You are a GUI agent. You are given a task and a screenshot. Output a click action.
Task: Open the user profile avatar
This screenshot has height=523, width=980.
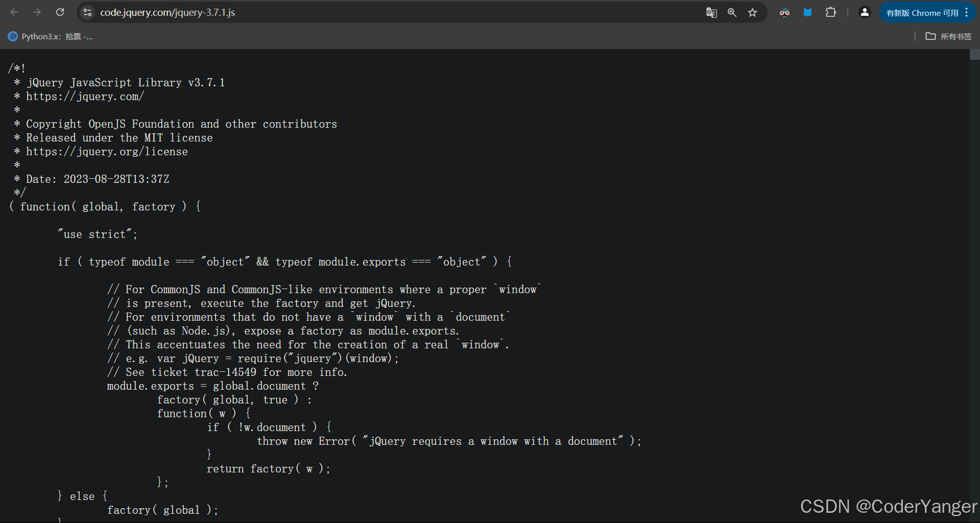(865, 13)
